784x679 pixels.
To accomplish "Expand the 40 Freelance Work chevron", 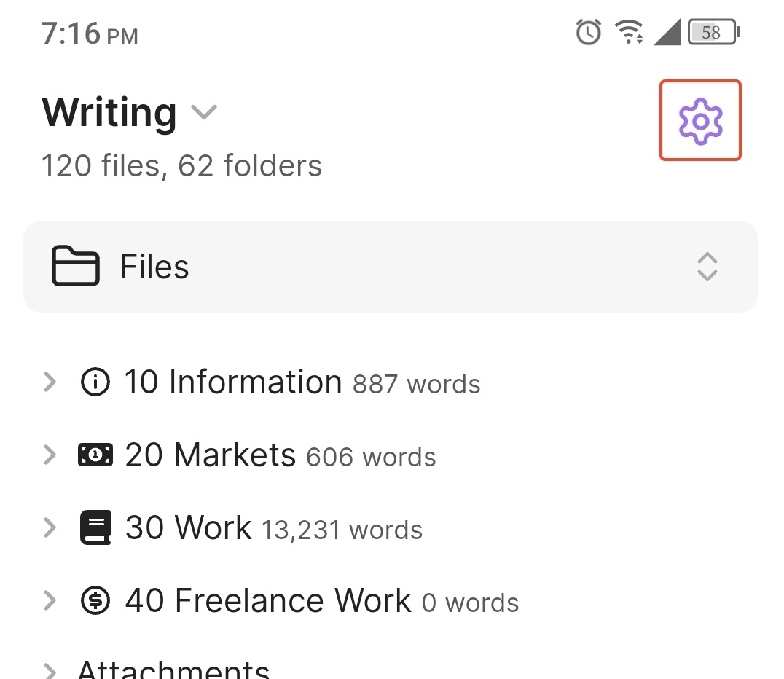I will [x=50, y=601].
